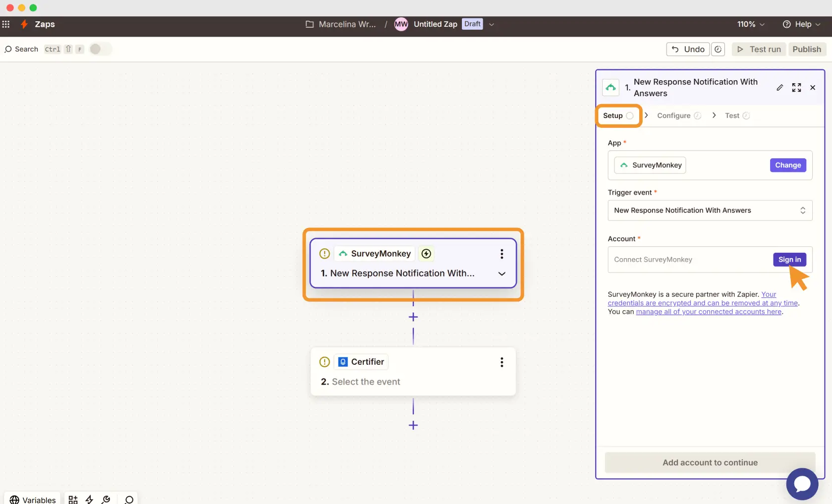Viewport: 832px width, 504px height.
Task: Click the MW user avatar
Action: [401, 24]
